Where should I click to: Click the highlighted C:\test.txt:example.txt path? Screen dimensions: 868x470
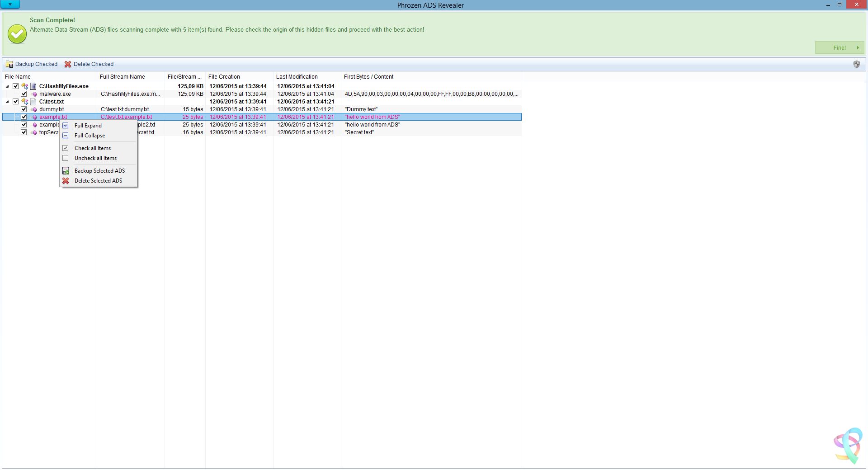(127, 117)
